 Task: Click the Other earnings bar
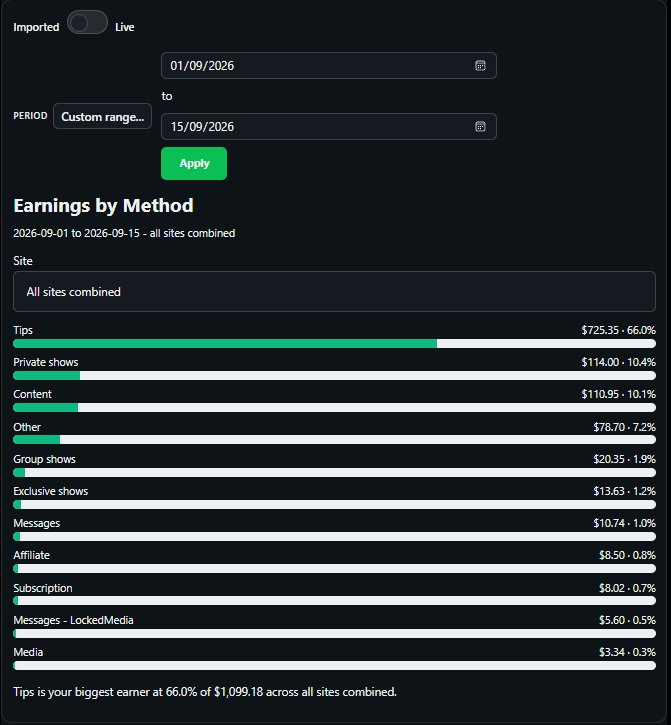click(x=334, y=440)
